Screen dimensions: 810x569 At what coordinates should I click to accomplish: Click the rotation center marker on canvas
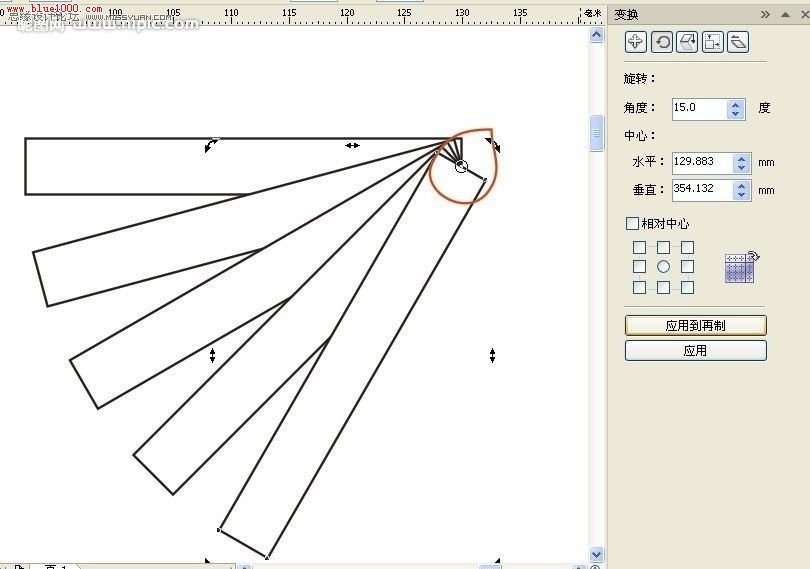click(461, 166)
